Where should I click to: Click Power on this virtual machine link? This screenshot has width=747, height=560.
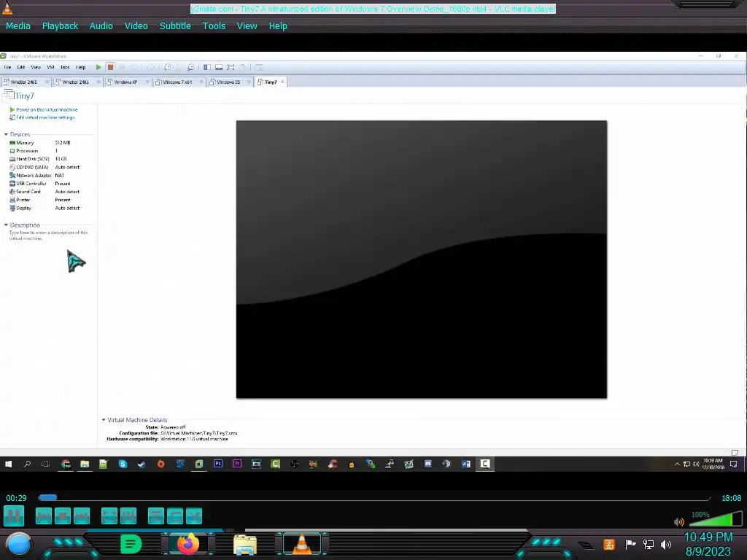47,109
